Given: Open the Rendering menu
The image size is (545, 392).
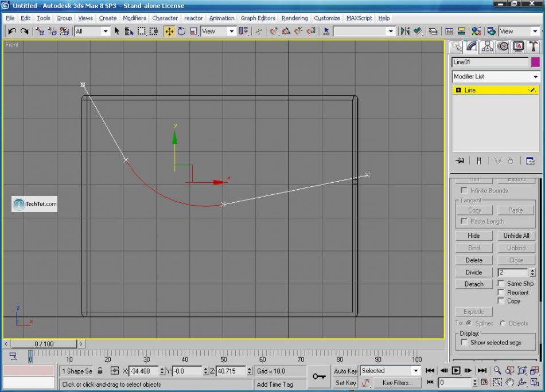Looking at the screenshot, I should [x=294, y=18].
